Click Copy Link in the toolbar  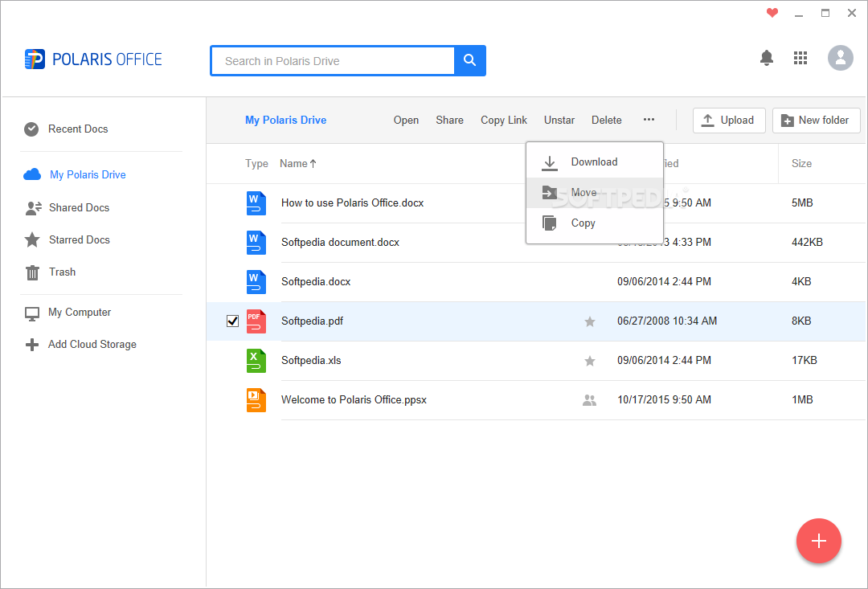[504, 120]
